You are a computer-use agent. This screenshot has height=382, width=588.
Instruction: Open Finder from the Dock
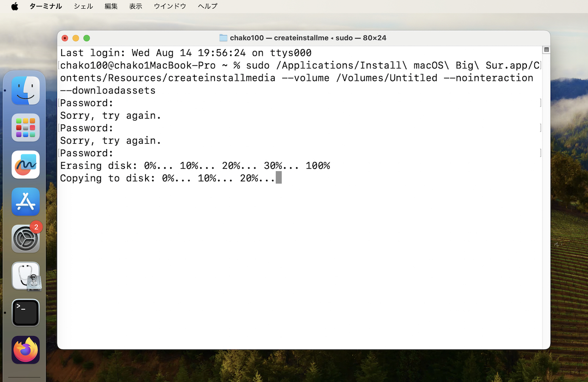point(26,90)
